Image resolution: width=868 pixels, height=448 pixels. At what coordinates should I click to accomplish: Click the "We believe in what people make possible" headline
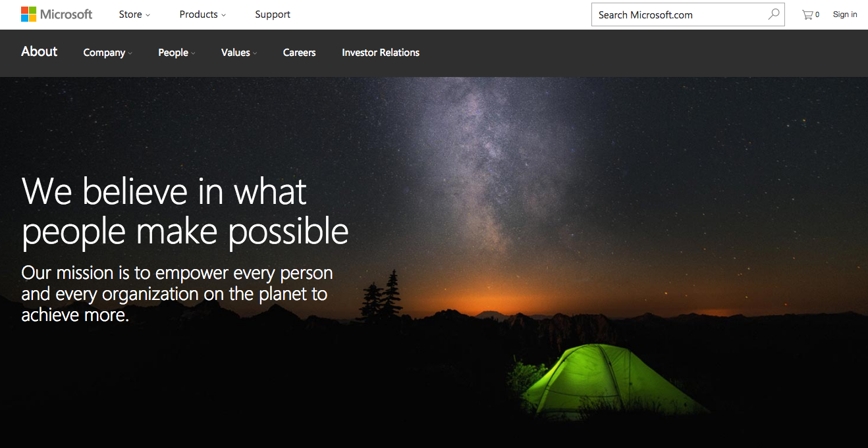[x=185, y=212]
